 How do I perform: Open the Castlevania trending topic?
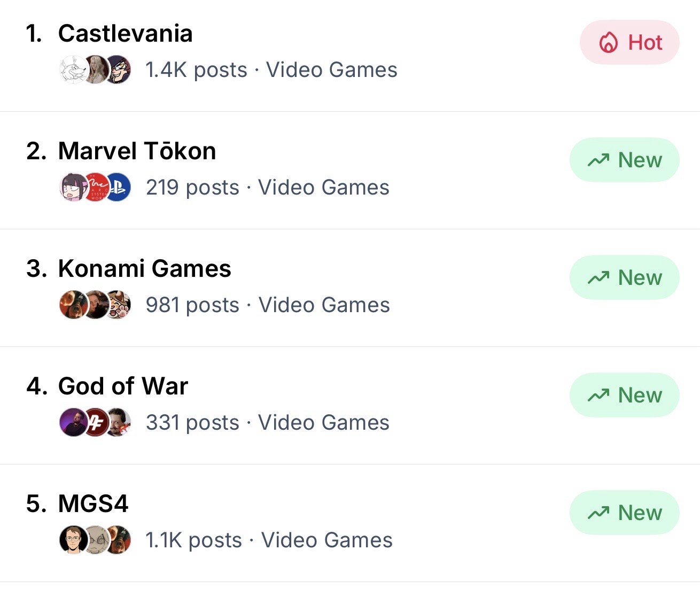[x=125, y=34]
